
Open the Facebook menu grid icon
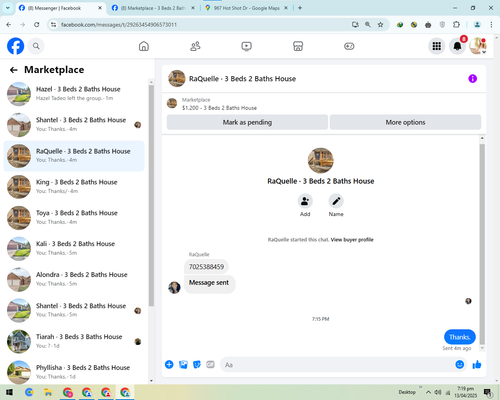click(437, 46)
